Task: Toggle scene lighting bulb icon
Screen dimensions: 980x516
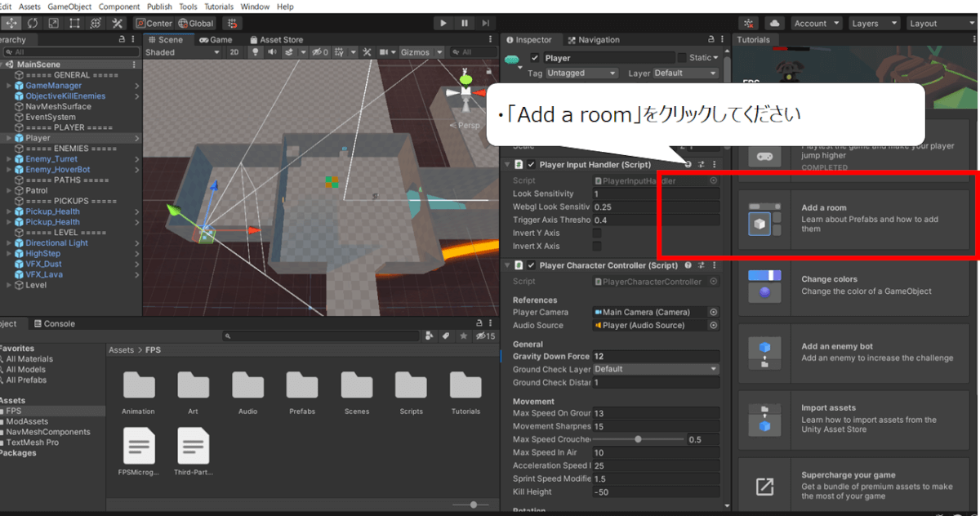Action: (x=256, y=52)
